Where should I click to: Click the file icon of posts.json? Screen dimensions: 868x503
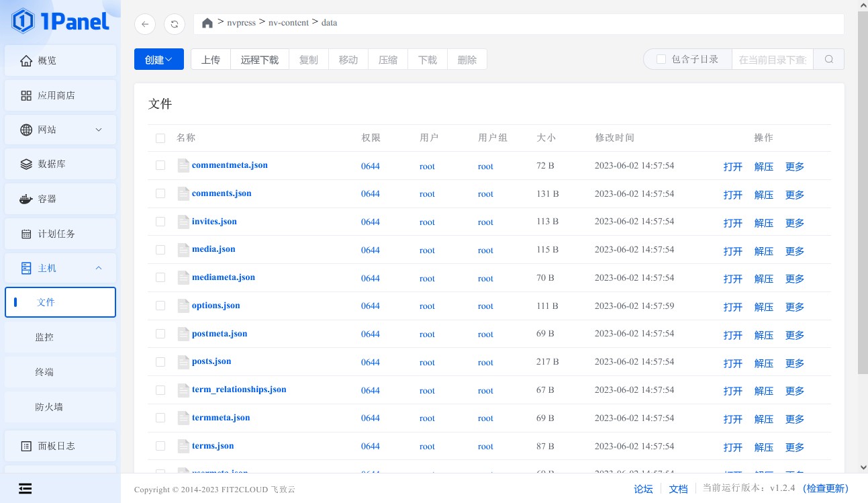coord(183,362)
